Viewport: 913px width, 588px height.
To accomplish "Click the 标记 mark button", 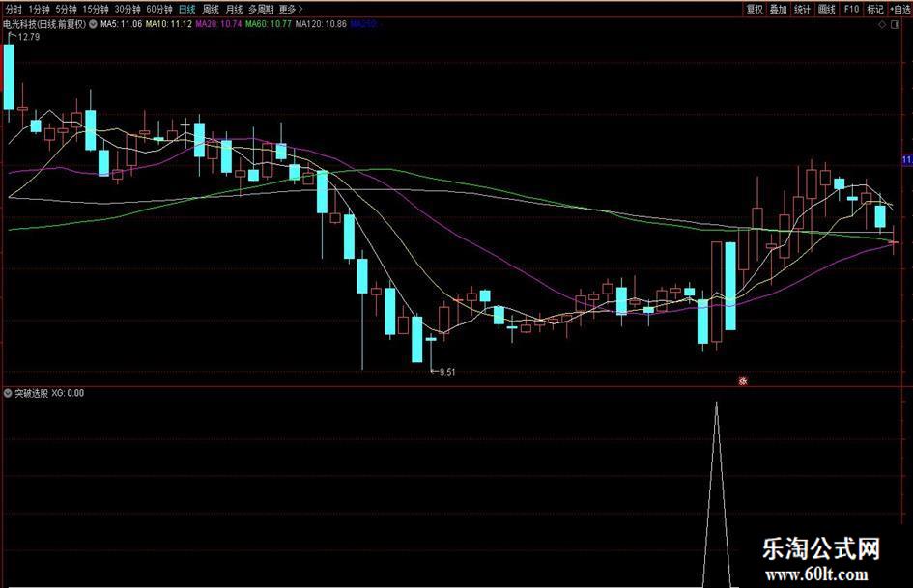I will coord(875,10).
